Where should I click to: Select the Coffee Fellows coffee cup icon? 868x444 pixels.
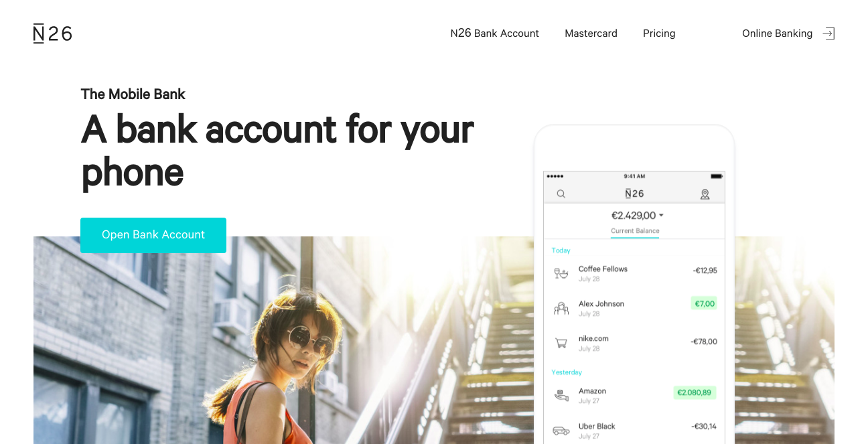click(561, 273)
